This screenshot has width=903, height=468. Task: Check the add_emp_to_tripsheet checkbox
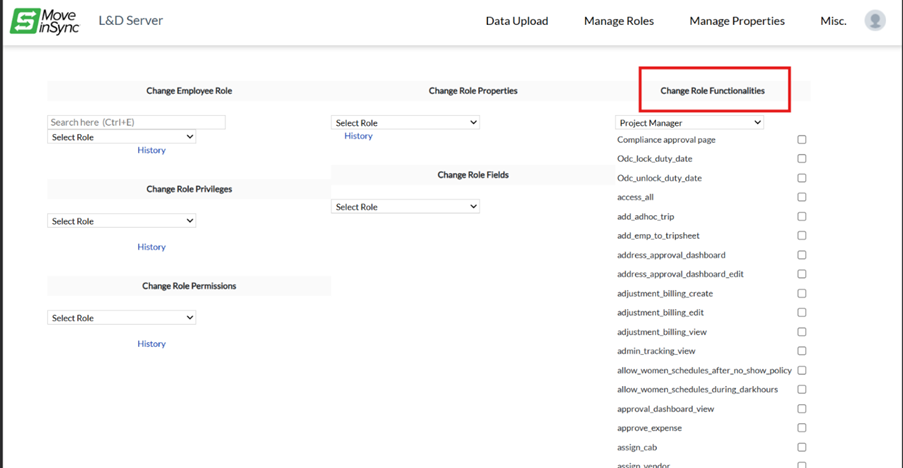click(x=802, y=235)
